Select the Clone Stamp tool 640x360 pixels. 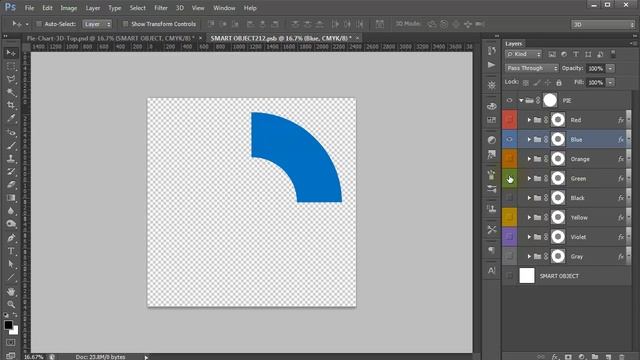point(11,158)
